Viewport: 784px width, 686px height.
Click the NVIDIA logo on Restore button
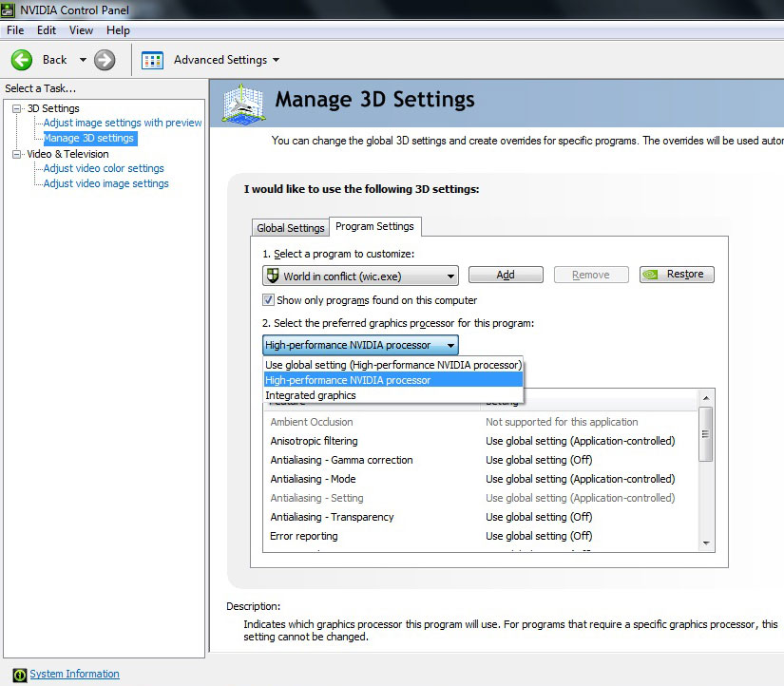(x=650, y=275)
